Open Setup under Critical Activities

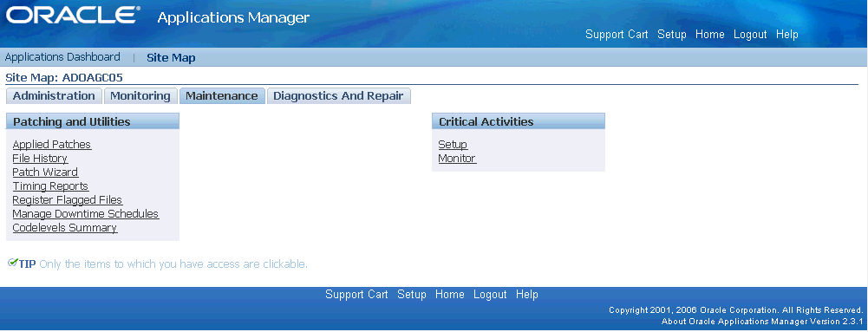[x=453, y=145]
